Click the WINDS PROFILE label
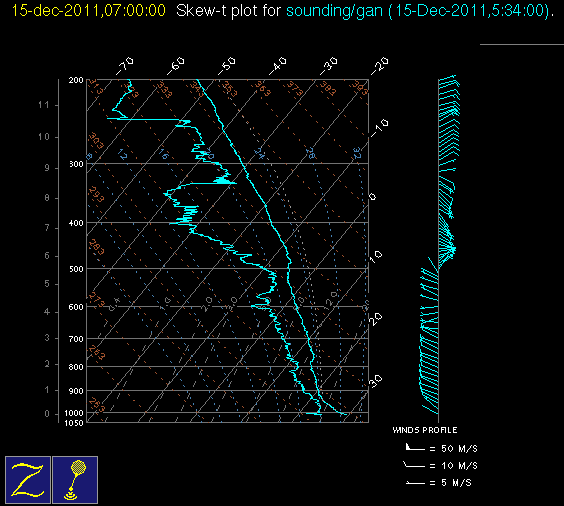Viewport: 564px width, 506px height. [x=425, y=430]
